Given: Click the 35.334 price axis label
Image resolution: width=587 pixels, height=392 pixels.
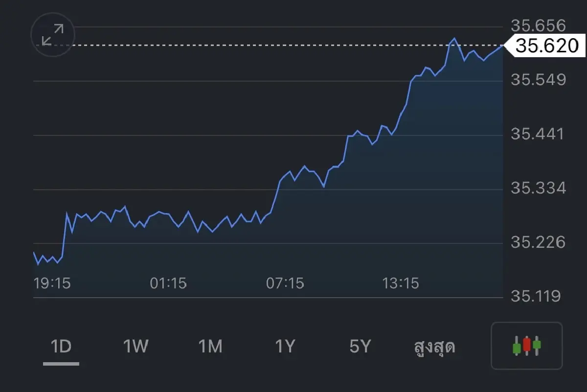Looking at the screenshot, I should [x=538, y=188].
